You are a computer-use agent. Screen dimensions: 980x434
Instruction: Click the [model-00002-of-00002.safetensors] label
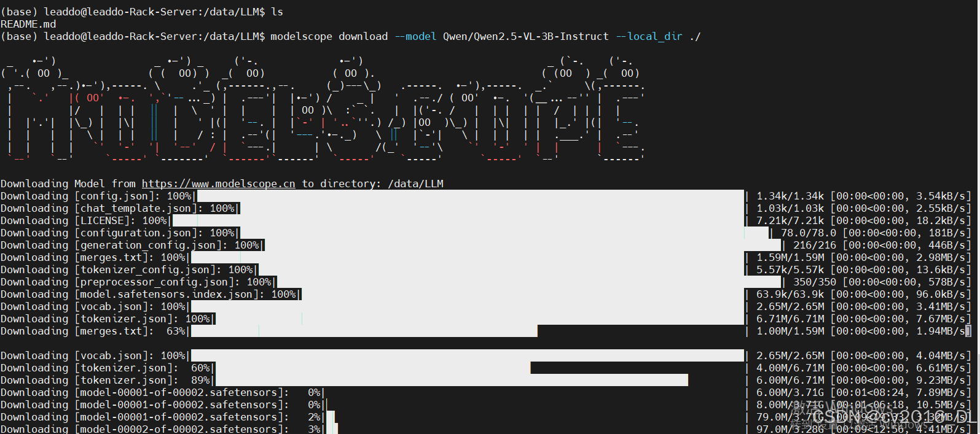point(179,429)
